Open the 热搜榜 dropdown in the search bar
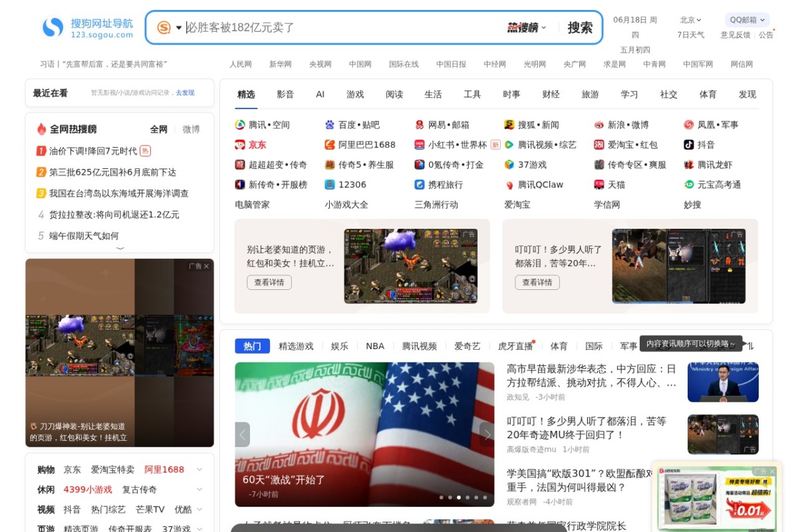 click(527, 27)
